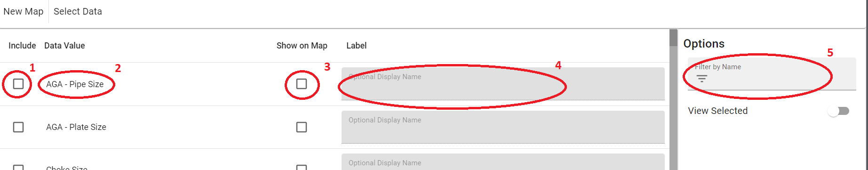Select the AGA - Plate Size data value
The width and height of the screenshot is (868, 170).
[x=76, y=127]
